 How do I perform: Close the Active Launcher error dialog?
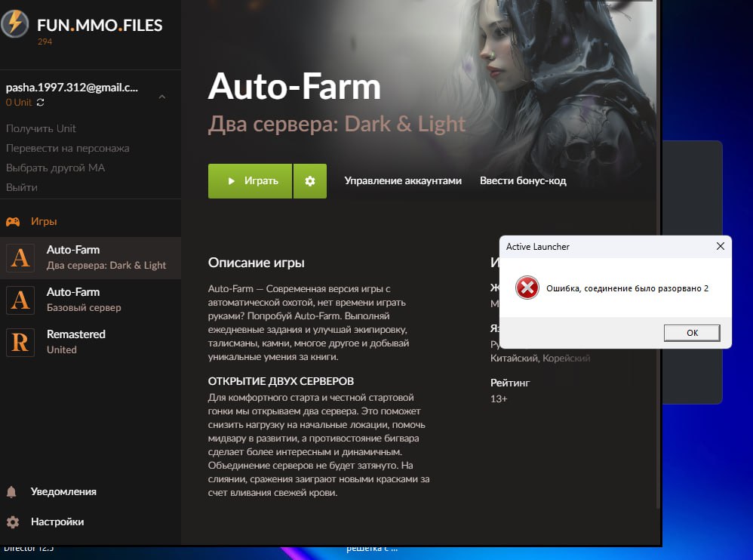point(720,247)
